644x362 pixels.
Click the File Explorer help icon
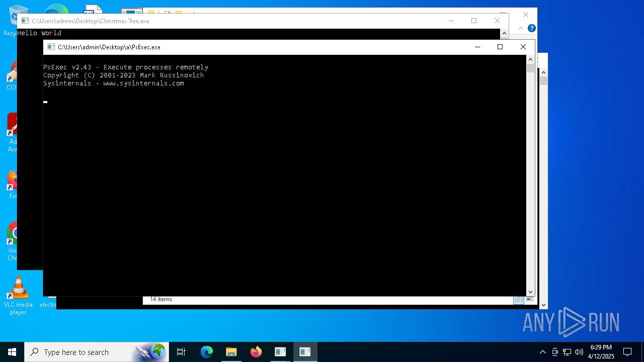pos(531,28)
